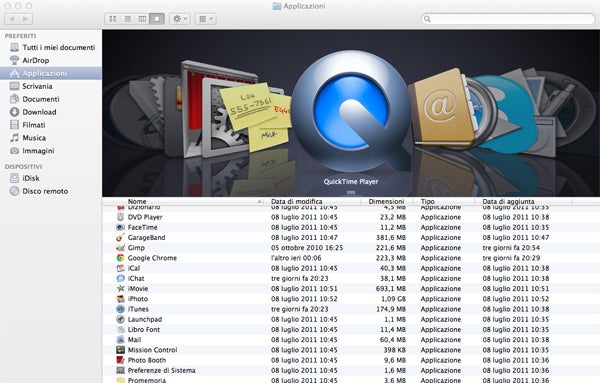The image size is (600, 383).
Task: Click the iCal calendar icon
Action: tap(121, 268)
